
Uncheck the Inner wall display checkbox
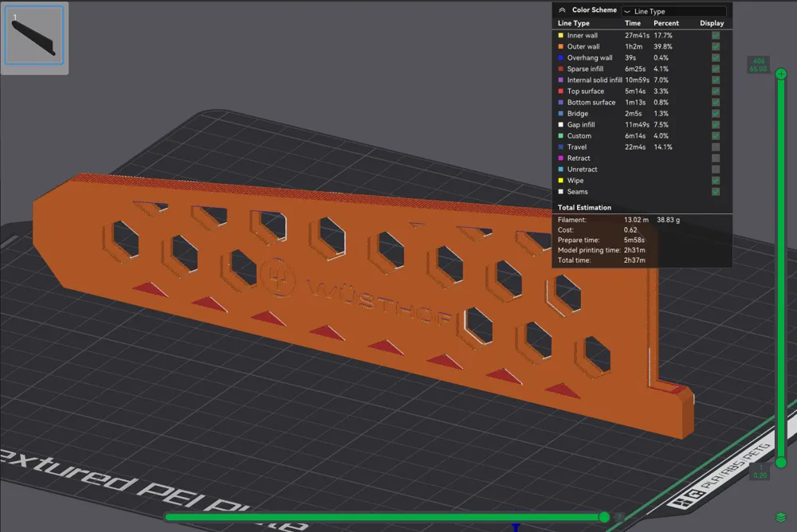click(x=716, y=36)
